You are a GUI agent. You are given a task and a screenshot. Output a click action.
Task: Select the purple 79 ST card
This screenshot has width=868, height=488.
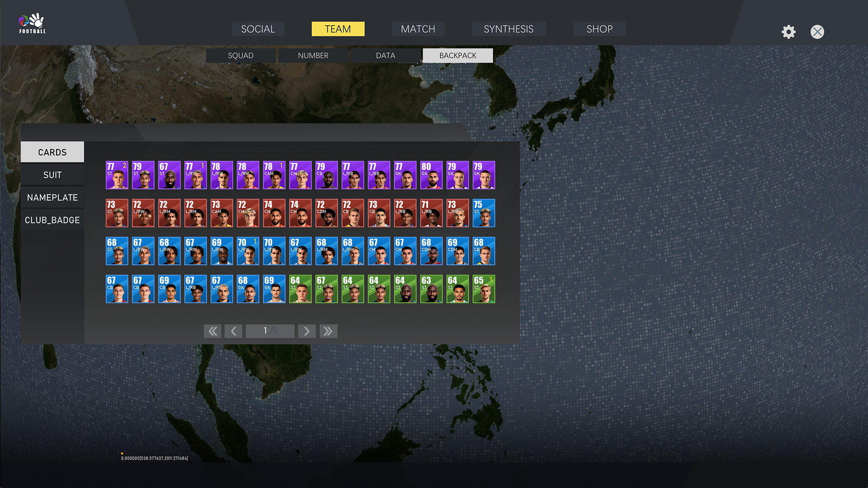point(143,175)
